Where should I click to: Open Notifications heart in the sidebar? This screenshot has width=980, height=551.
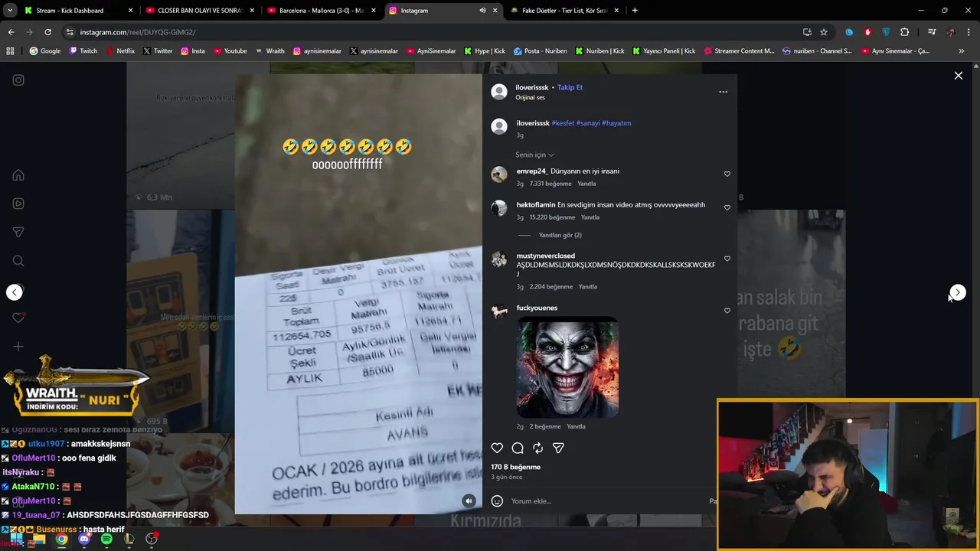pyautogui.click(x=18, y=318)
